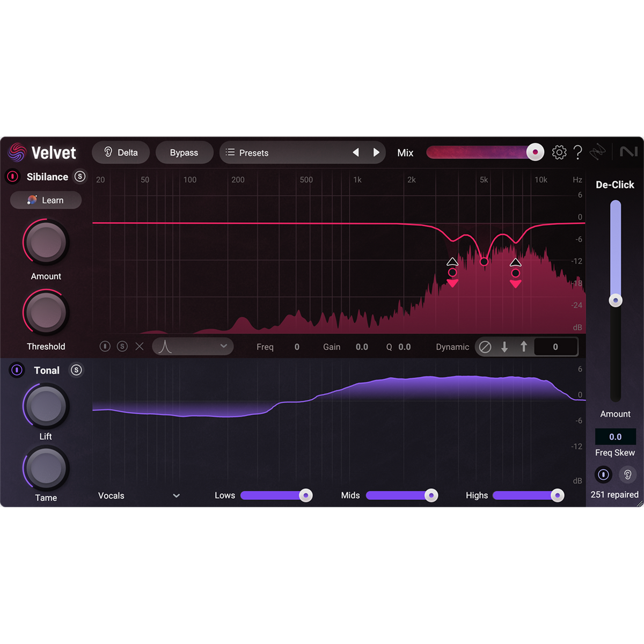This screenshot has height=644, width=644.
Task: Select the middle sibilance band node
Action: (484, 261)
